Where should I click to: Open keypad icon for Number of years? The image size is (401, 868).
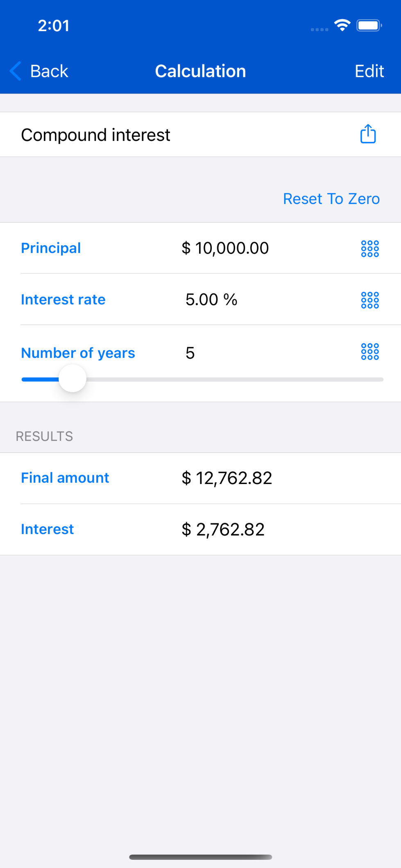tap(369, 352)
